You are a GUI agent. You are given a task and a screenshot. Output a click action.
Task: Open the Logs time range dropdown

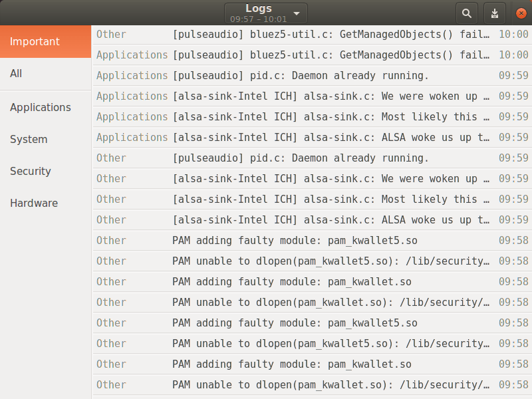tap(266, 13)
